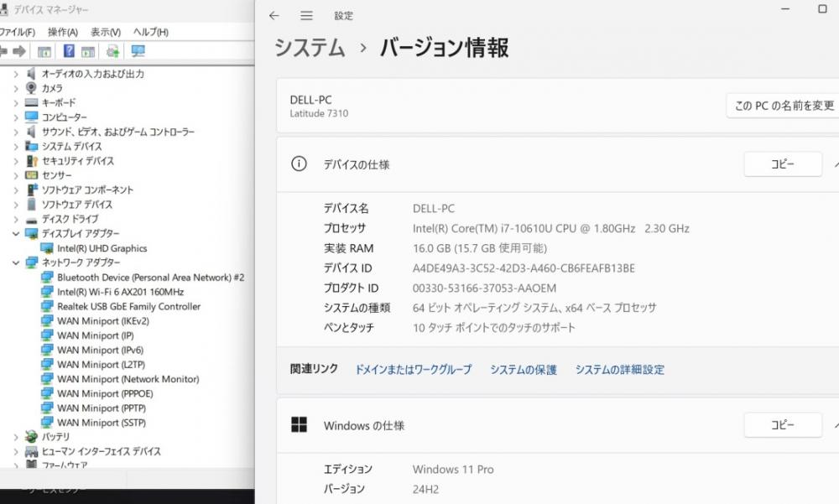Click product ID 00330-53166-37053-AAOEM
Viewport: 839px width, 504px height.
484,288
